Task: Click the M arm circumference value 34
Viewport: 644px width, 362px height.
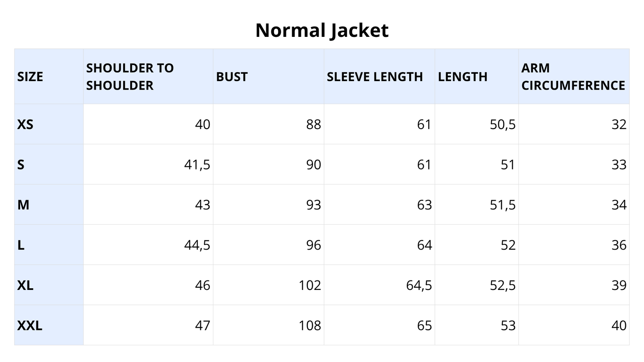Action: (619, 205)
